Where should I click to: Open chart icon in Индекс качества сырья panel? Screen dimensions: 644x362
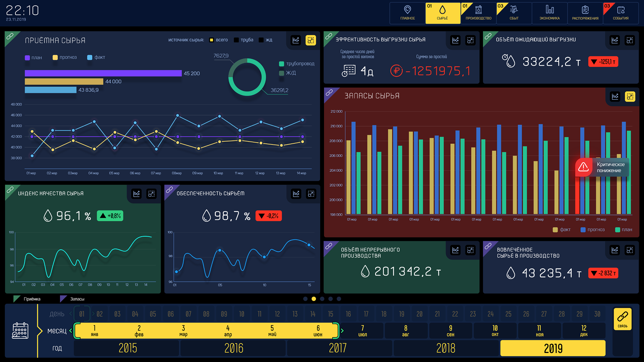pos(136,194)
